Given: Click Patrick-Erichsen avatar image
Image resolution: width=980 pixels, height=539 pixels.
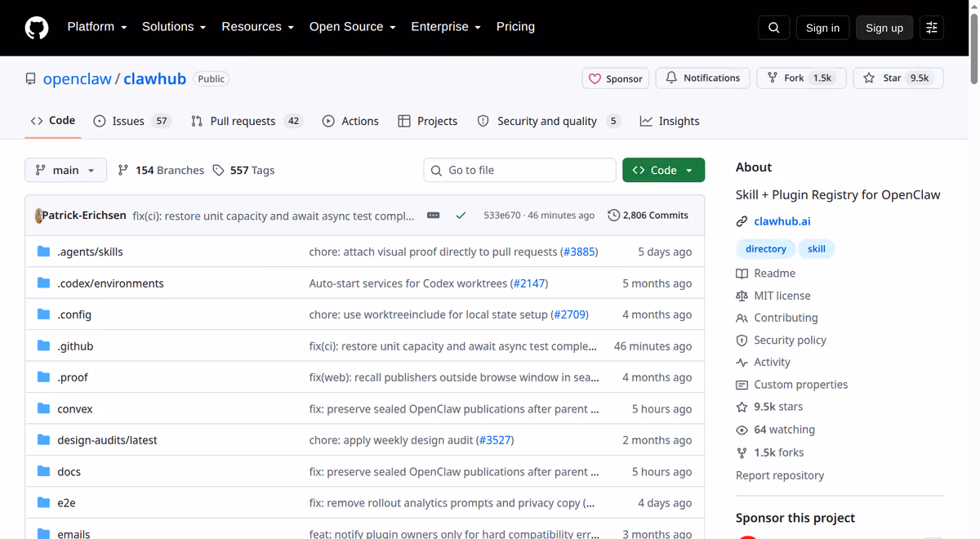Looking at the screenshot, I should pos(38,216).
